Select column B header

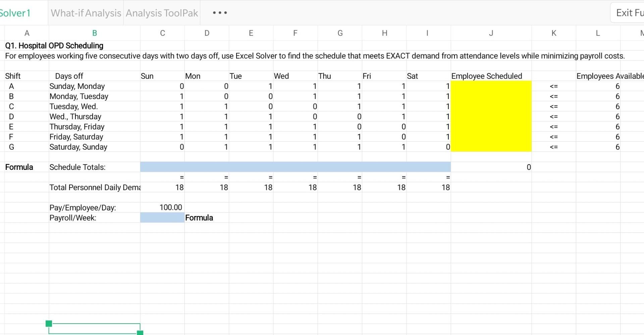pos(94,33)
